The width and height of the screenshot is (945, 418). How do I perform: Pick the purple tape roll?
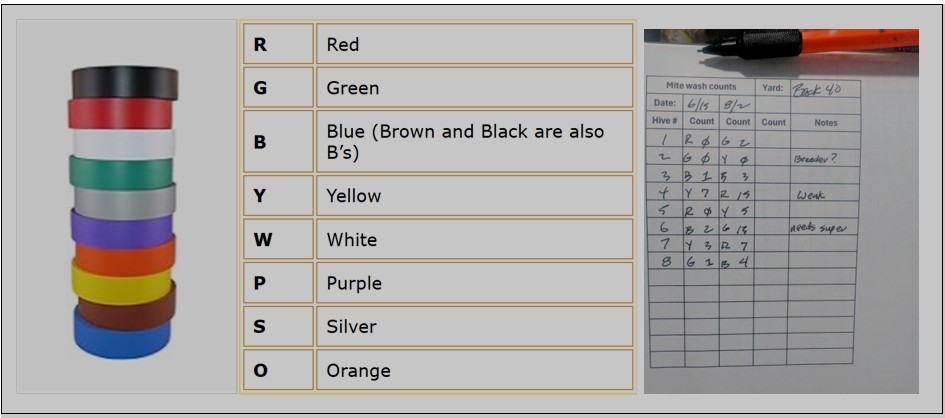(121, 228)
